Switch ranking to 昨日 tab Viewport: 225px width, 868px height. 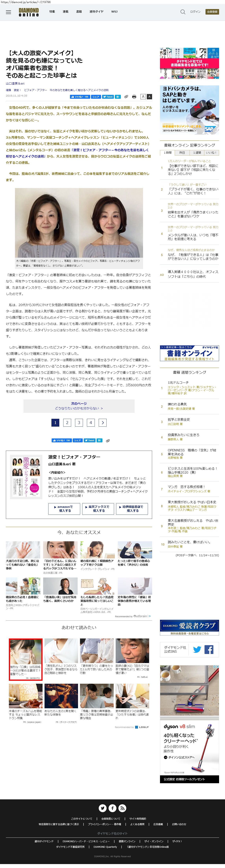point(182,153)
